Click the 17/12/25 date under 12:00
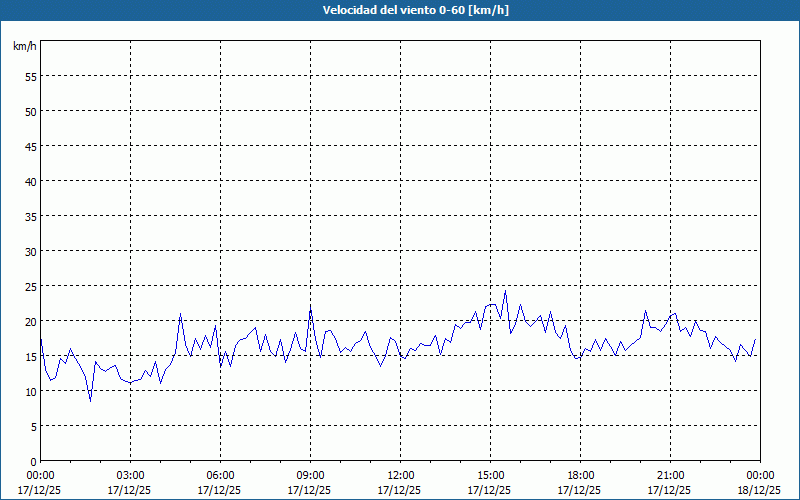 [x=400, y=490]
